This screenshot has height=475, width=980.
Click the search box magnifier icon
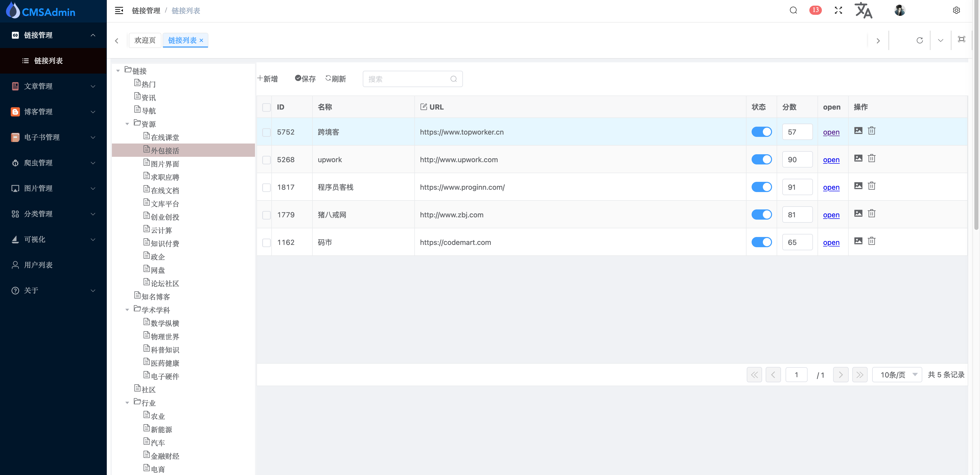click(453, 79)
